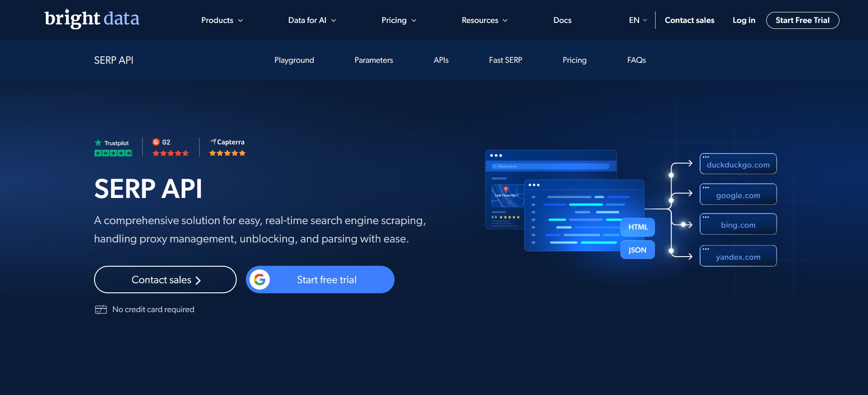This screenshot has height=395, width=868.
Task: Click the Contact sales outlined hero button
Action: [x=165, y=280]
